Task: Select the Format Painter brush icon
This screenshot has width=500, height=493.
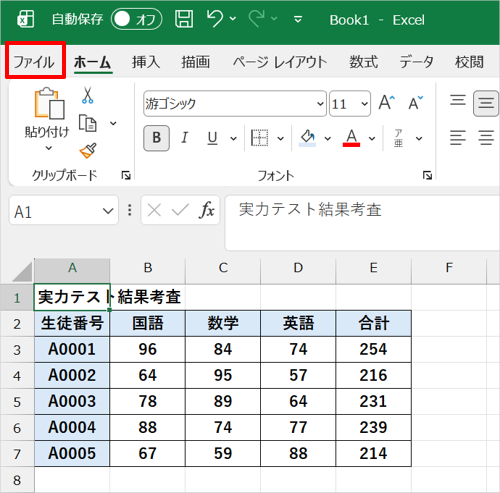Action: click(88, 151)
